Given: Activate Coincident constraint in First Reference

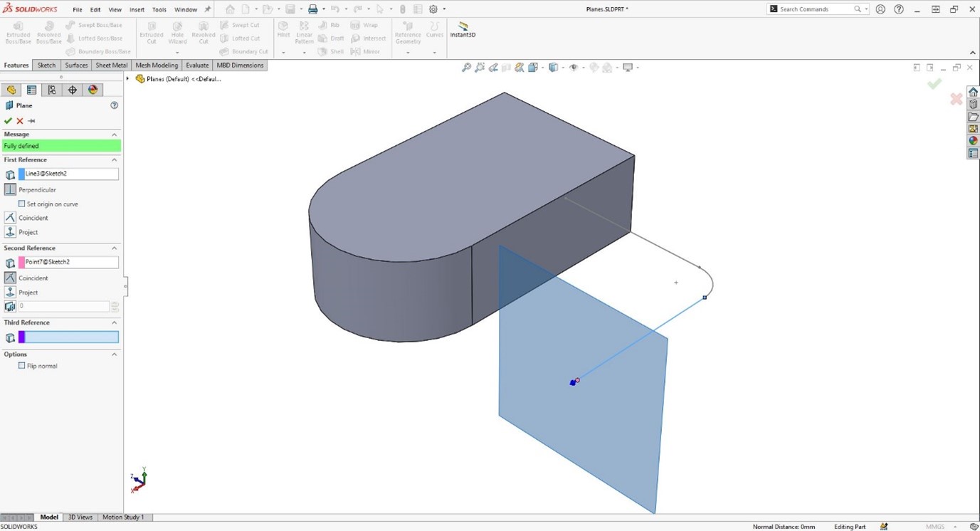Looking at the screenshot, I should (x=10, y=217).
